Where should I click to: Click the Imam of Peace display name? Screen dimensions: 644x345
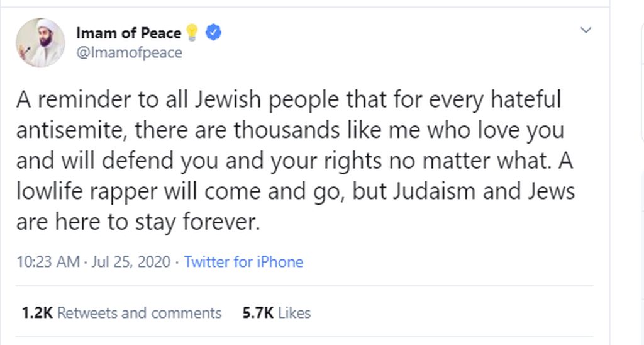pyautogui.click(x=128, y=33)
